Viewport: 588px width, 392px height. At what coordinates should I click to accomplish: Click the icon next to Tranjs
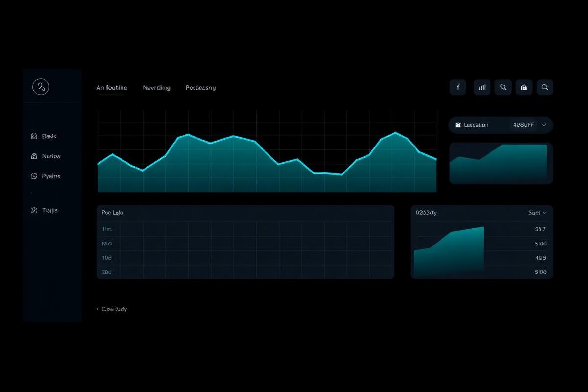click(34, 210)
